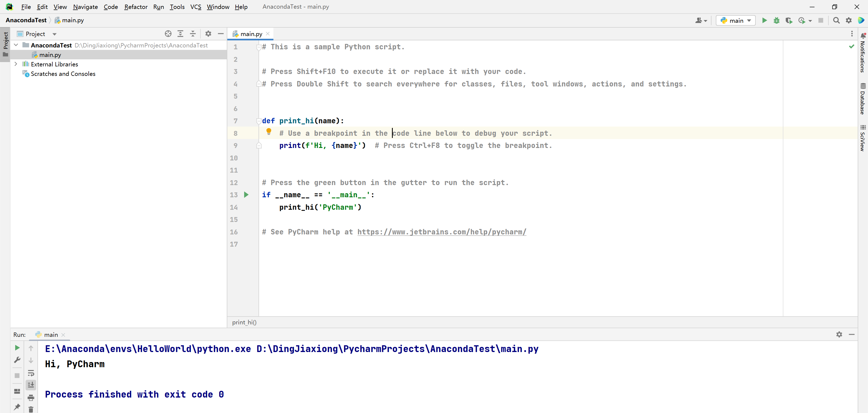
Task: Open the main run configuration dropdown
Action: [x=736, y=21]
